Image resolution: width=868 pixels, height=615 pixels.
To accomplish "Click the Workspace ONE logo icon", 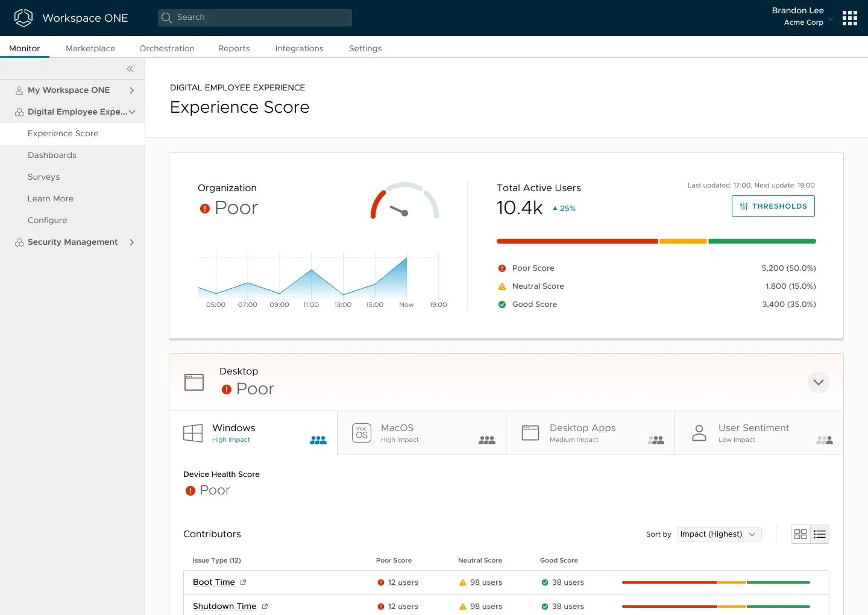I will tap(24, 17).
